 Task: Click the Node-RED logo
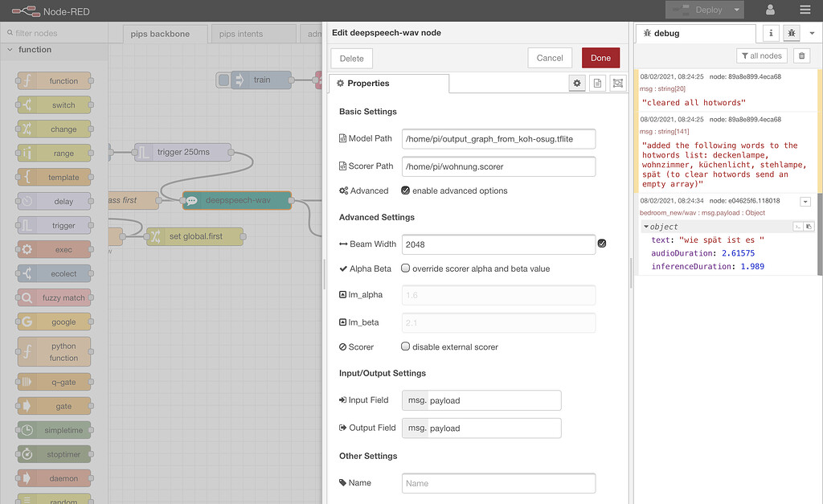click(x=24, y=11)
